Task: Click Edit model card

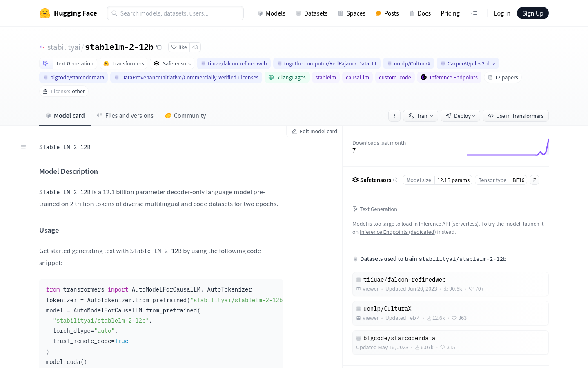Action: (314, 131)
